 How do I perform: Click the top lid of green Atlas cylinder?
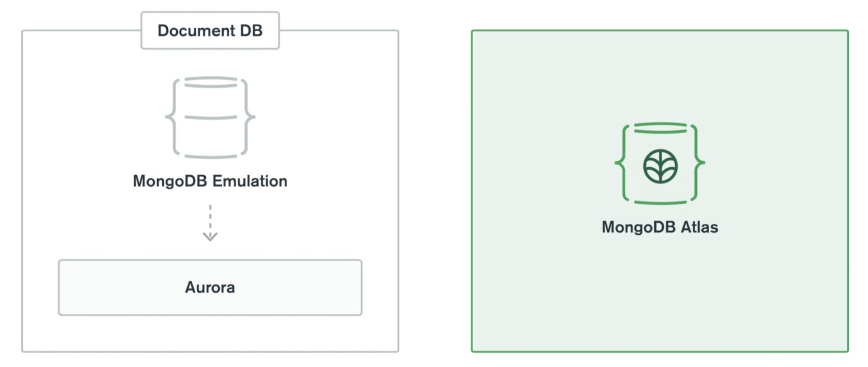(660, 129)
